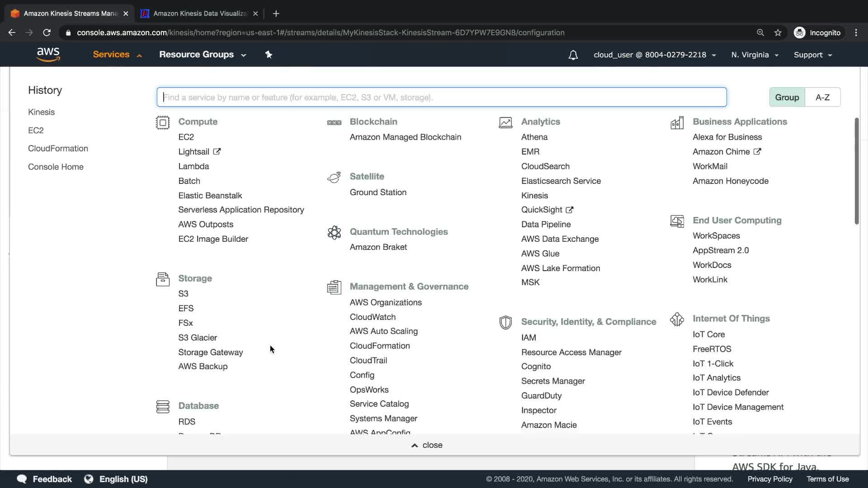Click close to collapse services panel
The image size is (868, 488).
tap(427, 445)
